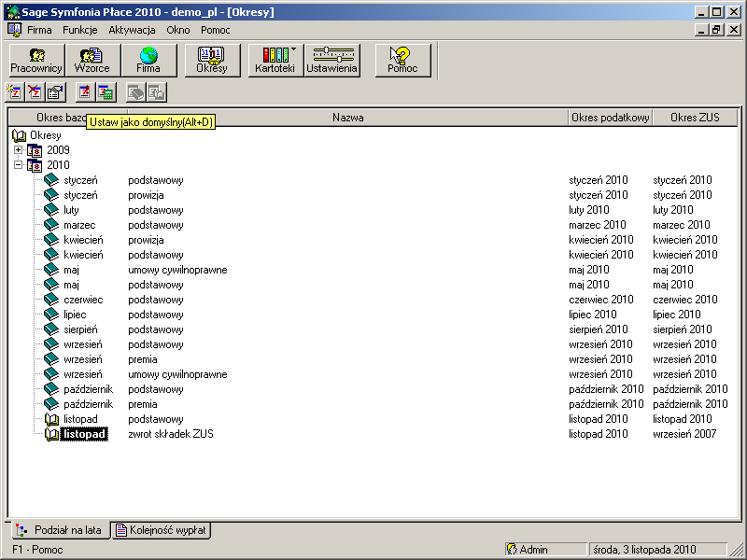Click the Pomoc help icon
The width and height of the screenshot is (747, 560).
coord(402,61)
